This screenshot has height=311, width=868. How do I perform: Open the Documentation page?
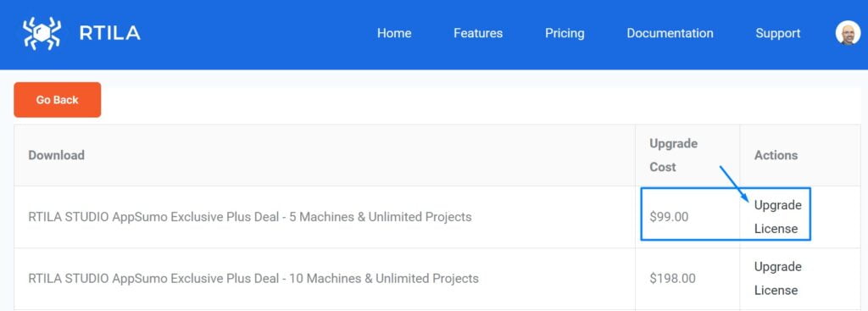670,33
